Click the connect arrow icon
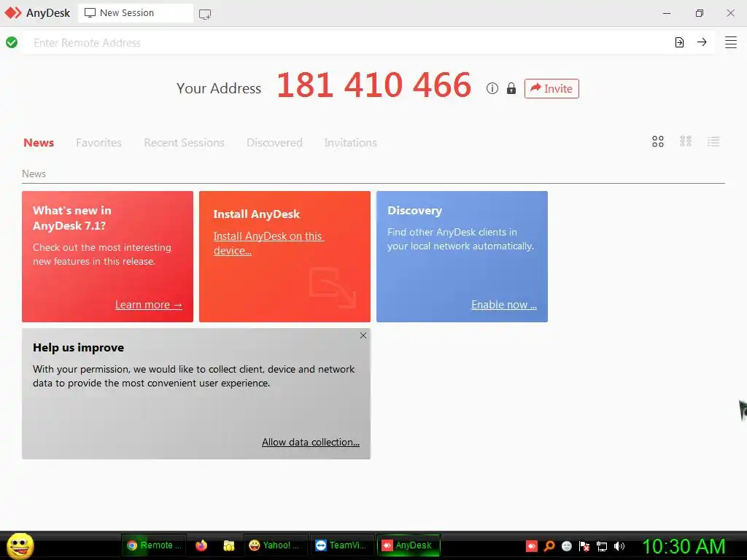Image resolution: width=747 pixels, height=560 pixels. [702, 42]
